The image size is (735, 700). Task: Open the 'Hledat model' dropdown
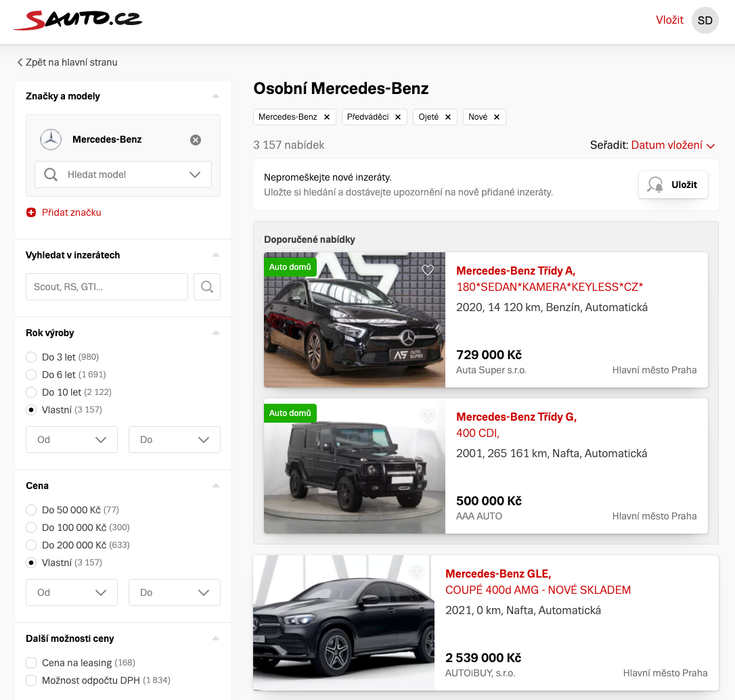tap(123, 174)
